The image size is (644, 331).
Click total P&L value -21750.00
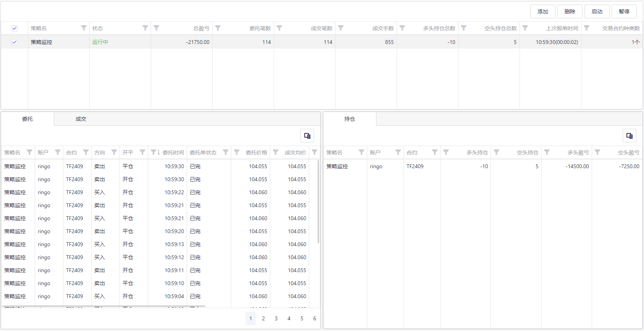tap(198, 42)
